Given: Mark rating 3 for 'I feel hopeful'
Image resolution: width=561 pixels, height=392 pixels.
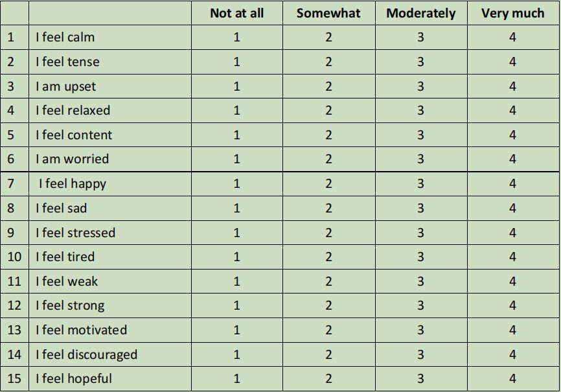Looking at the screenshot, I should point(420,379).
